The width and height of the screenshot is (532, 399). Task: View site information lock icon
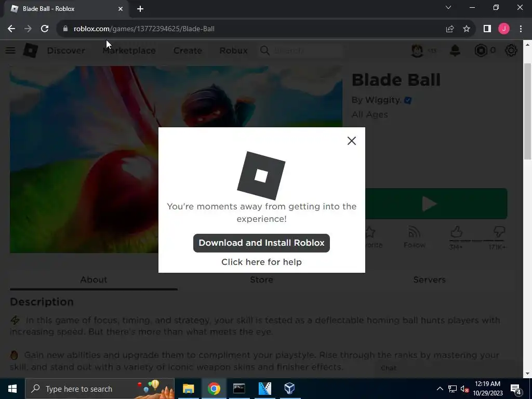tap(65, 29)
